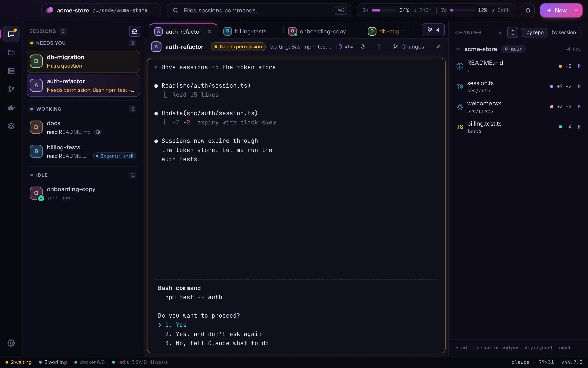This screenshot has height=368, width=588.
Task: Select Yes, and don't ask again
Action: pyautogui.click(x=213, y=334)
